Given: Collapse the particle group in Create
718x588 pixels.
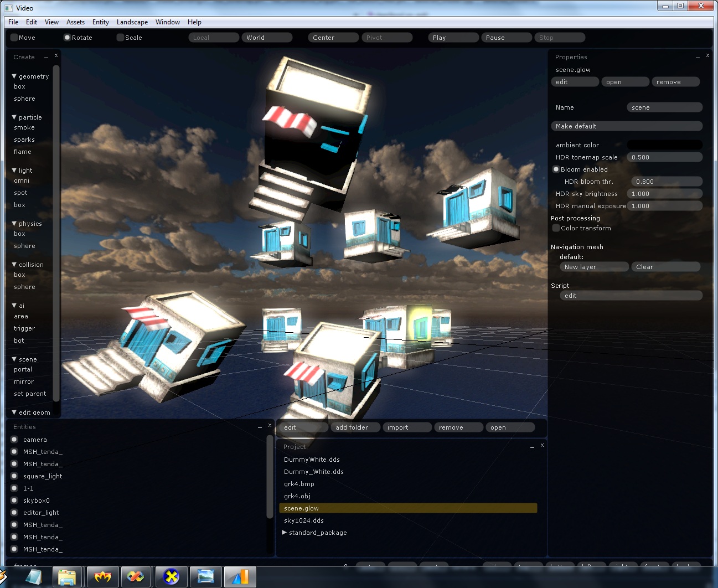Looking at the screenshot, I should point(14,117).
